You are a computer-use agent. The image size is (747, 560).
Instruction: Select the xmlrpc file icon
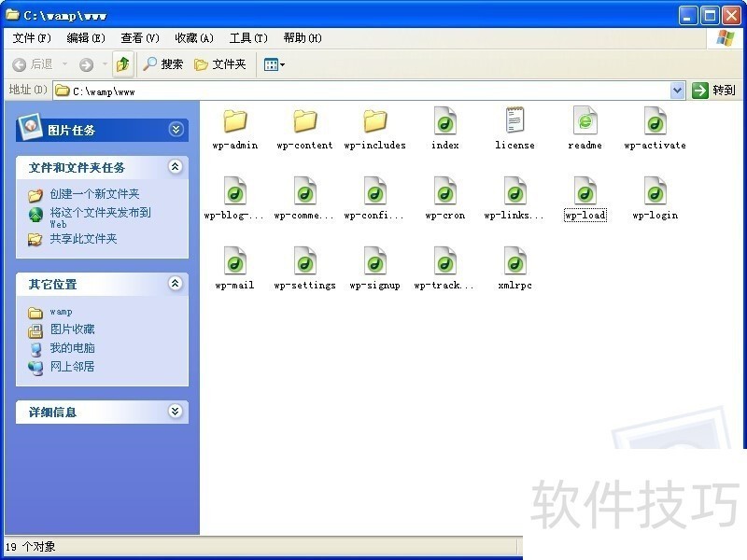point(515,261)
